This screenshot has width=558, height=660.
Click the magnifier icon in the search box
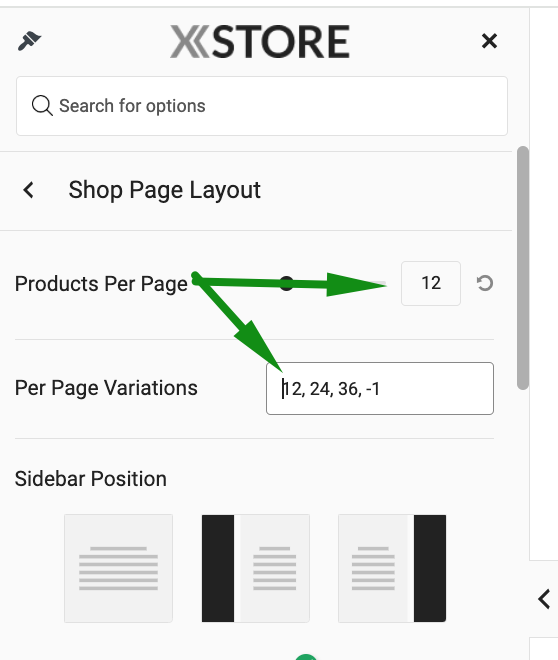coord(42,106)
